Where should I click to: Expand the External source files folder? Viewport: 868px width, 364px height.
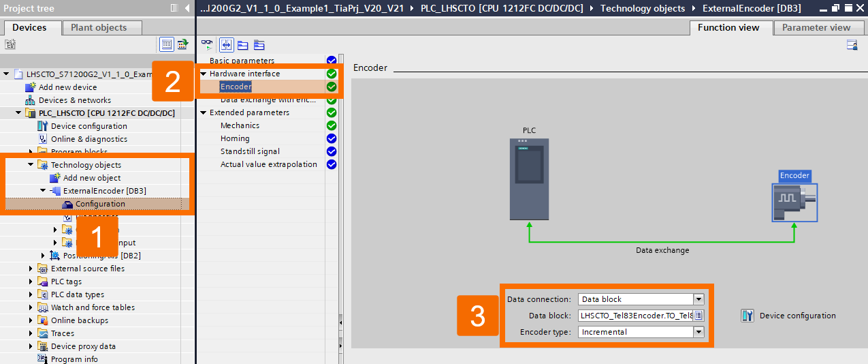click(31, 269)
